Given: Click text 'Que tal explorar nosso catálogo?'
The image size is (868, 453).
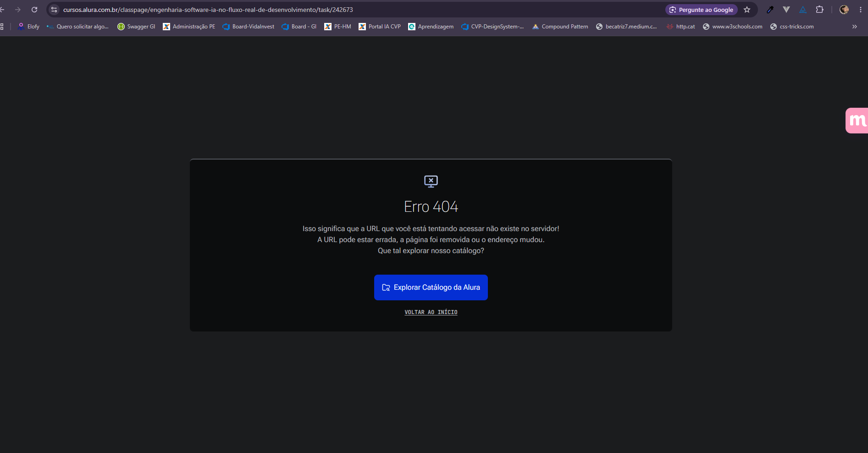Looking at the screenshot, I should point(431,251).
